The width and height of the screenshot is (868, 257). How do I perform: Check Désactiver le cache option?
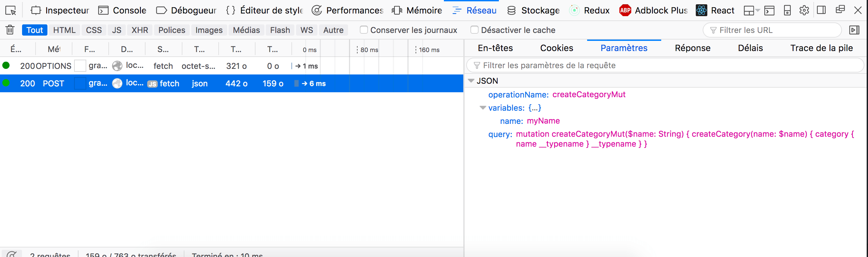(x=474, y=30)
